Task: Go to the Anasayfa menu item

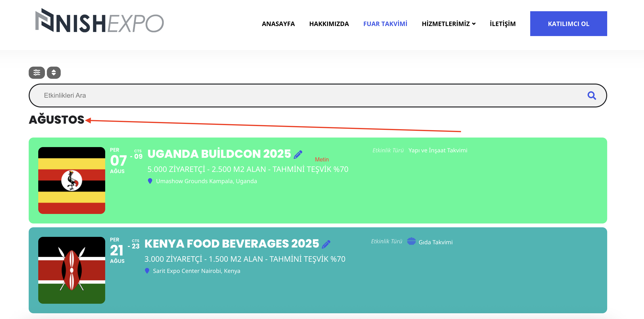Action: 278,24
